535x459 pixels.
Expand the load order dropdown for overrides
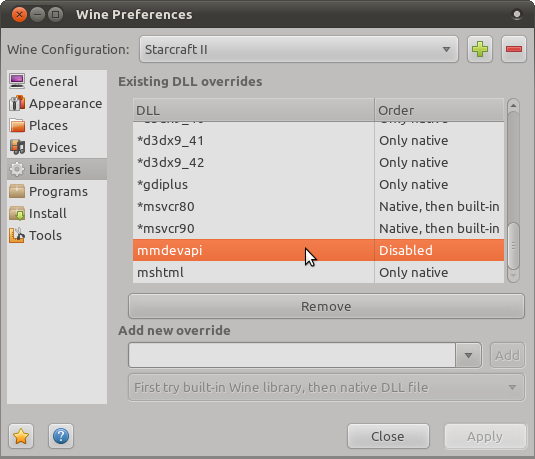[326, 387]
